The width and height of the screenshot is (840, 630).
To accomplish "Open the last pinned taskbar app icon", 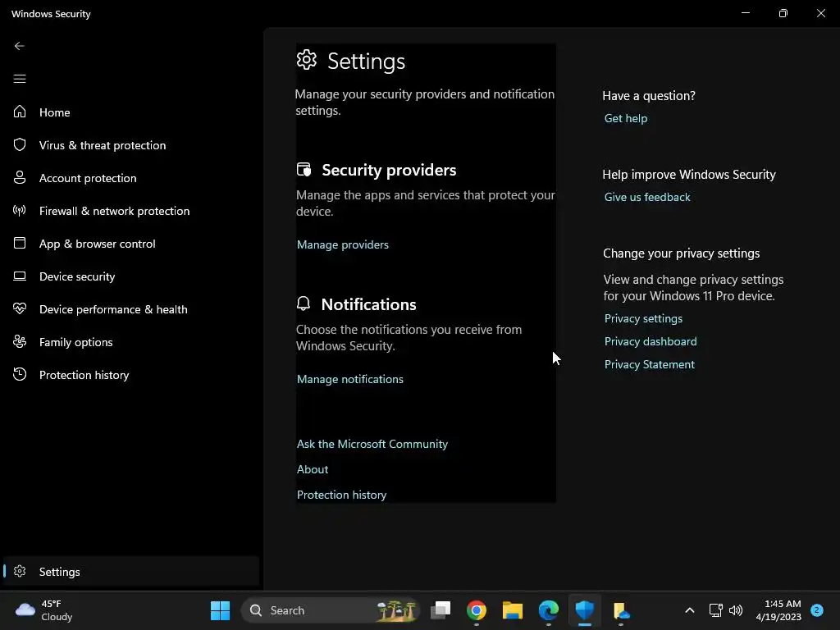I will coord(620,610).
